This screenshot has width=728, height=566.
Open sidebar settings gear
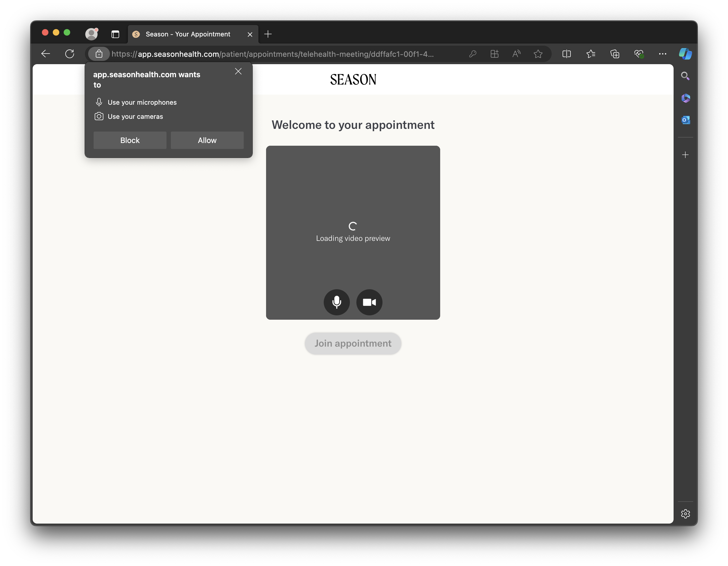[x=685, y=514]
